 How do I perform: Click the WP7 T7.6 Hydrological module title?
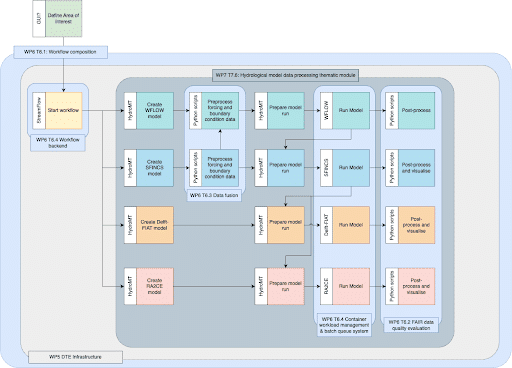tap(286, 75)
